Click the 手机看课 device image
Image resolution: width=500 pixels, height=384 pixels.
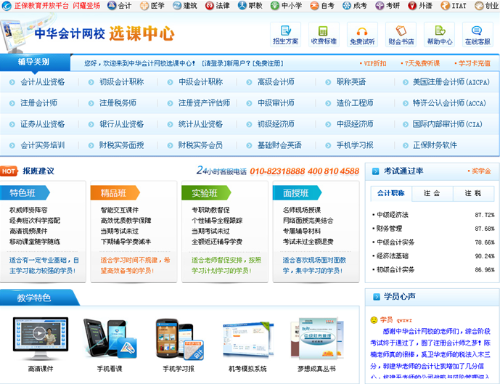110,339
